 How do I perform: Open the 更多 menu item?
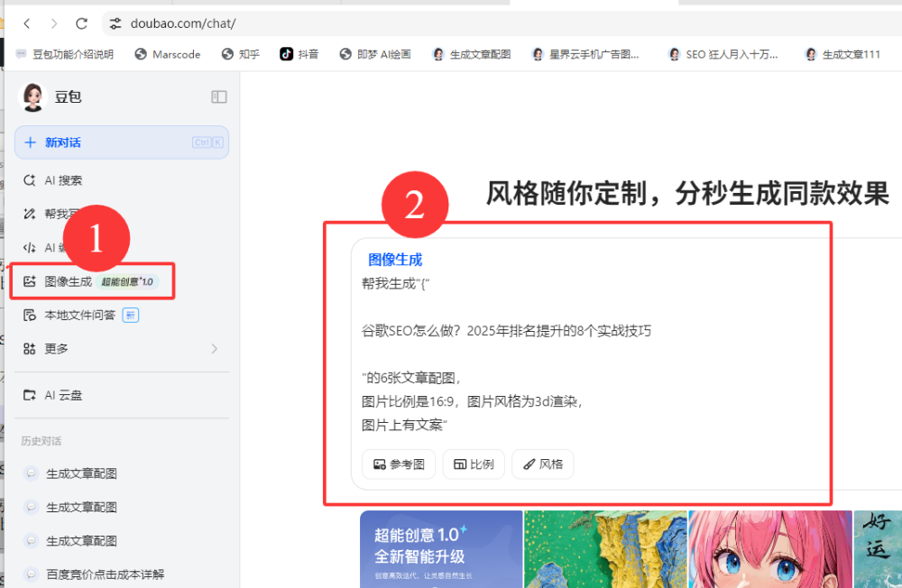click(x=122, y=349)
